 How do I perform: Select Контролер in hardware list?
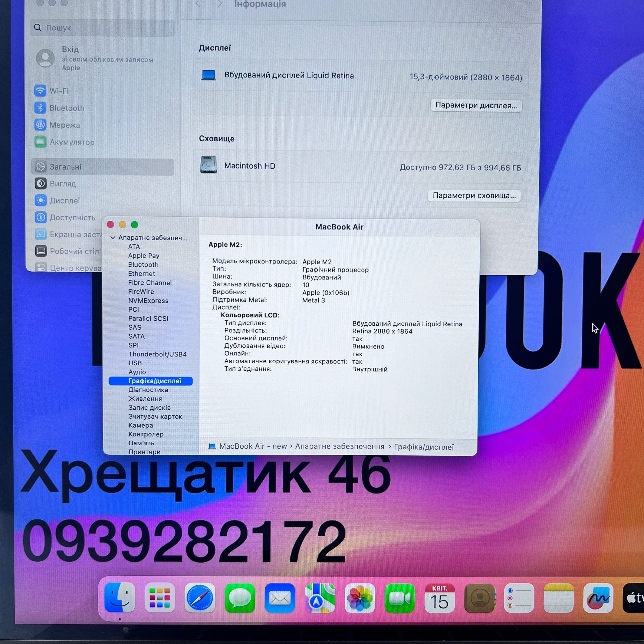point(146,434)
